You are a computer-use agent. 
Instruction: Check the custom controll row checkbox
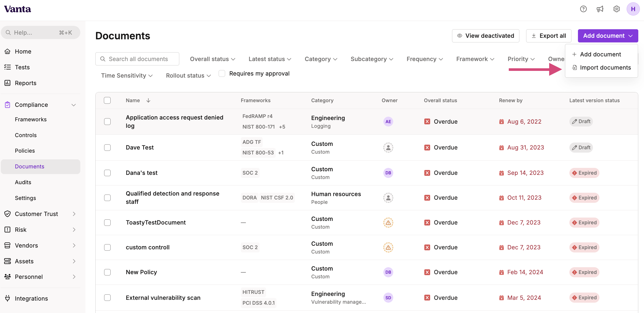107,247
